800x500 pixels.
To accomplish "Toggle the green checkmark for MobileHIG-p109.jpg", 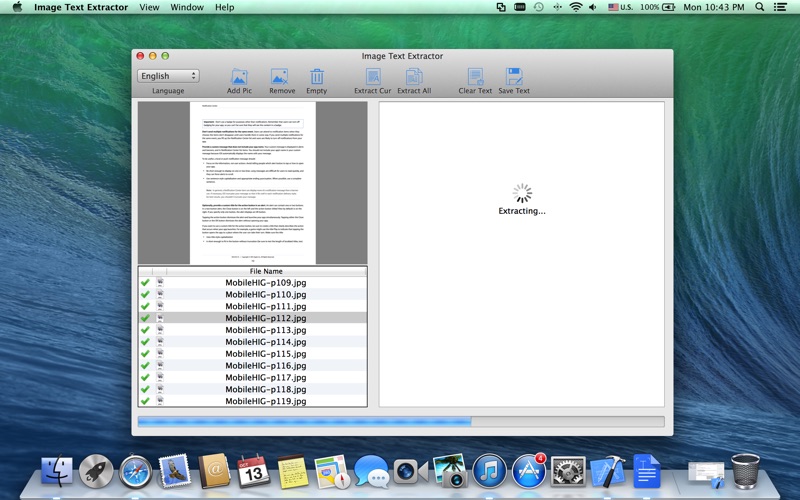I will point(145,282).
